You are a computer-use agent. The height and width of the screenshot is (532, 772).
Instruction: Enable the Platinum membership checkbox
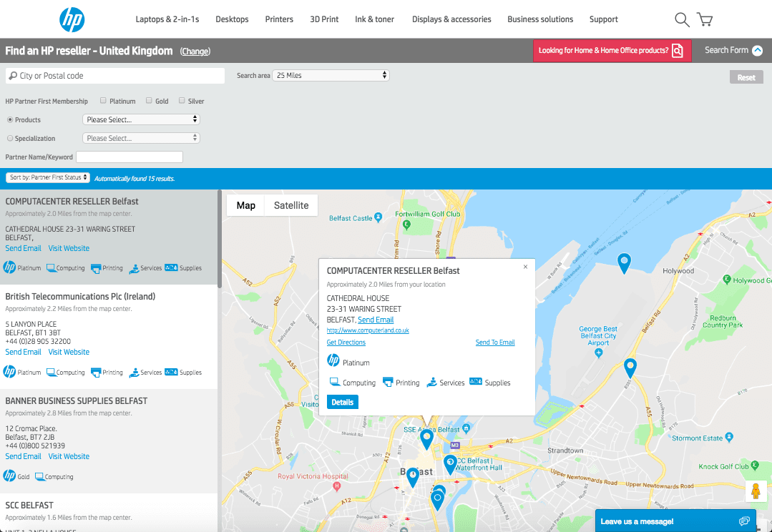103,100
